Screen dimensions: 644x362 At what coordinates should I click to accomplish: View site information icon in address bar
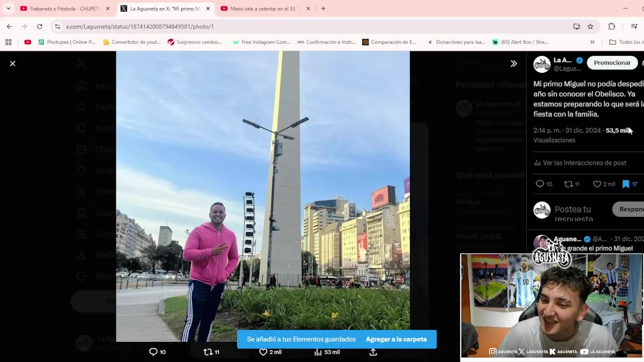pyautogui.click(x=57, y=27)
